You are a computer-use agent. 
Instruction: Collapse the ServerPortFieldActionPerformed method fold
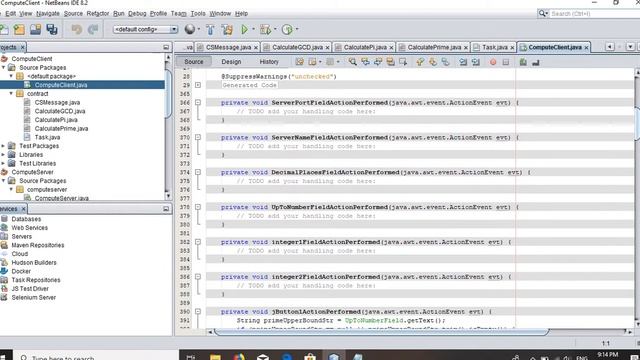click(198, 102)
